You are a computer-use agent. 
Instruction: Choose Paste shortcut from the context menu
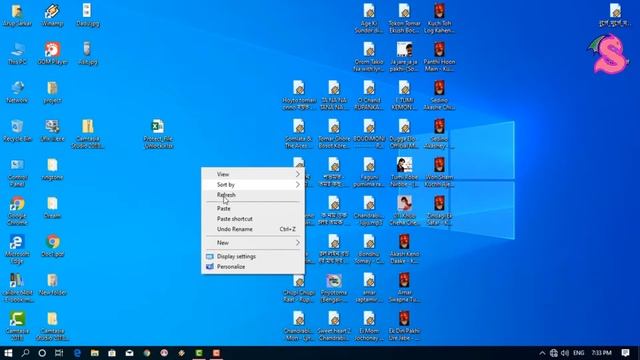click(x=253, y=219)
